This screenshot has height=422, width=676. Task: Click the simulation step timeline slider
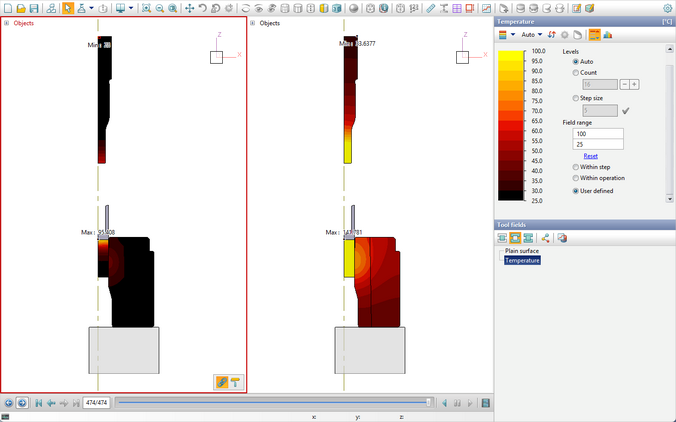pyautogui.click(x=272, y=403)
